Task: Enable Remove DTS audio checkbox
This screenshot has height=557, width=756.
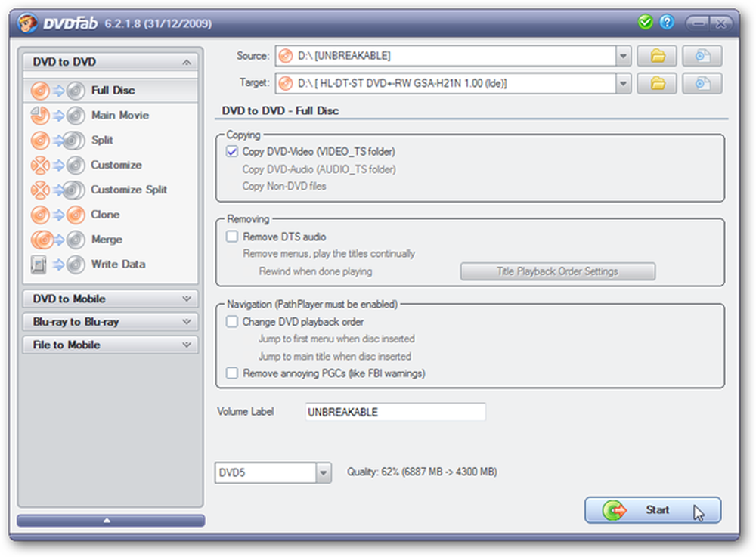Action: pos(232,237)
